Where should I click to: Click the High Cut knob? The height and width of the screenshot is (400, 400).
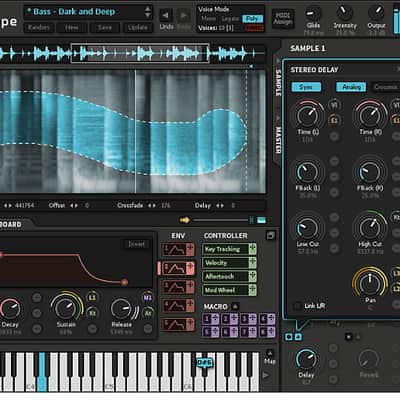coord(370,227)
